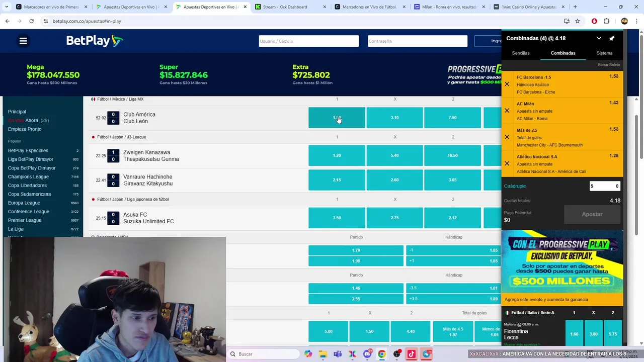
Task: Click Borrar Boleto to clear slip
Action: 609,65
